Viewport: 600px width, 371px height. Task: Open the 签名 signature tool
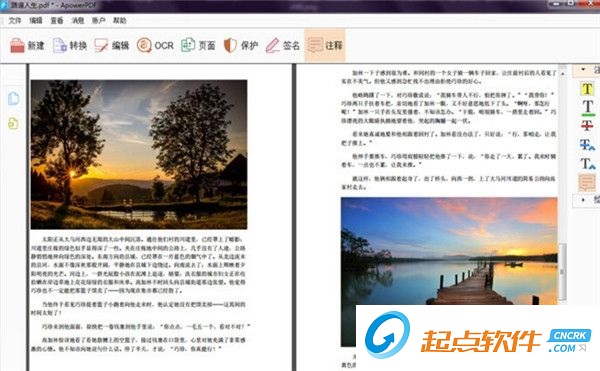tap(282, 46)
